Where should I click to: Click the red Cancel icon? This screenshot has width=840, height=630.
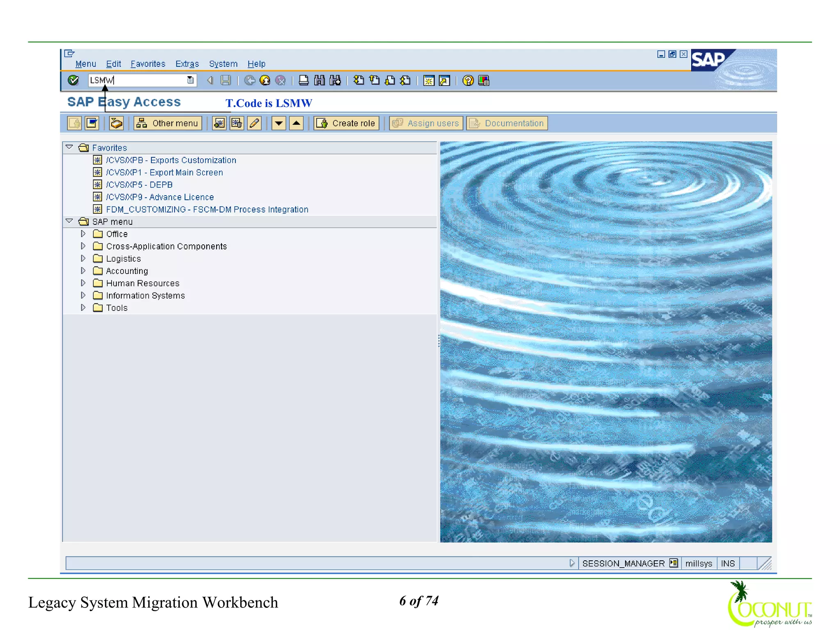(x=281, y=80)
